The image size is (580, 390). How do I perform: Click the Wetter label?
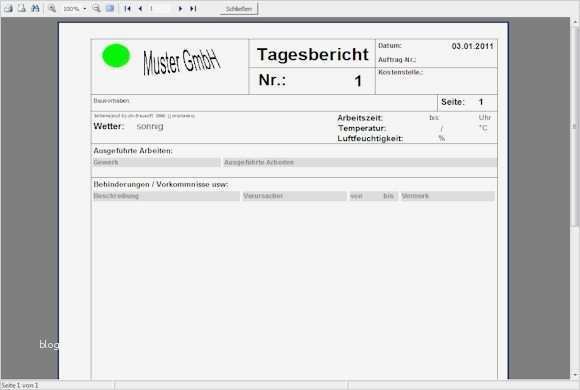[x=108, y=126]
